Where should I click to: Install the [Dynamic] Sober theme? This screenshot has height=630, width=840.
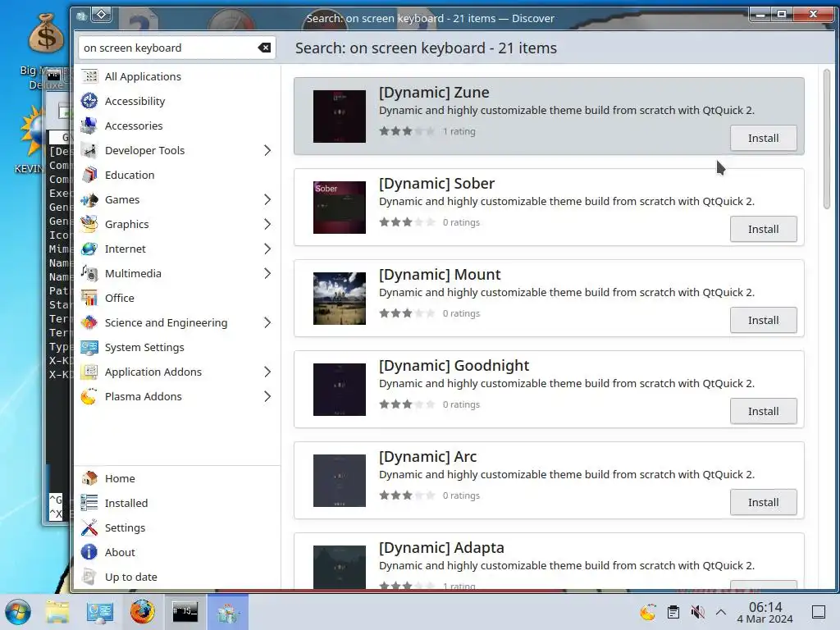[764, 230]
